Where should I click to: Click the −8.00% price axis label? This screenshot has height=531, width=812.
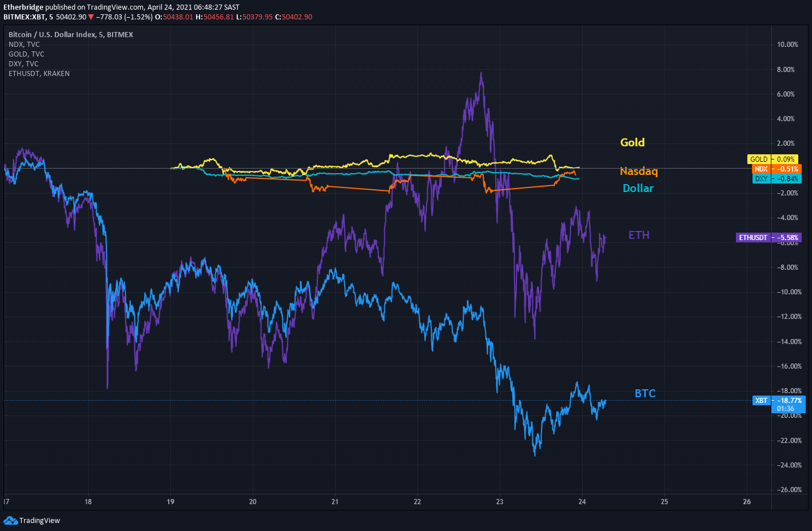click(787, 268)
